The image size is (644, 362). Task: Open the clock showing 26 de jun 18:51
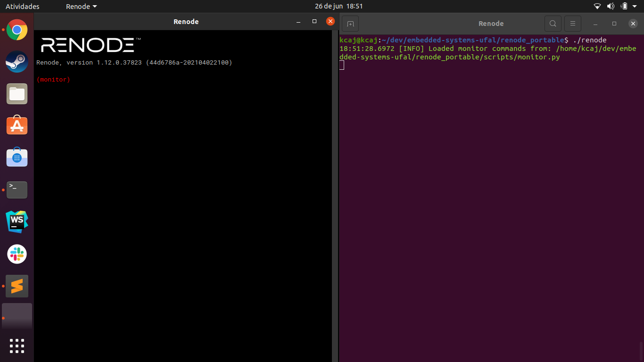click(x=339, y=7)
